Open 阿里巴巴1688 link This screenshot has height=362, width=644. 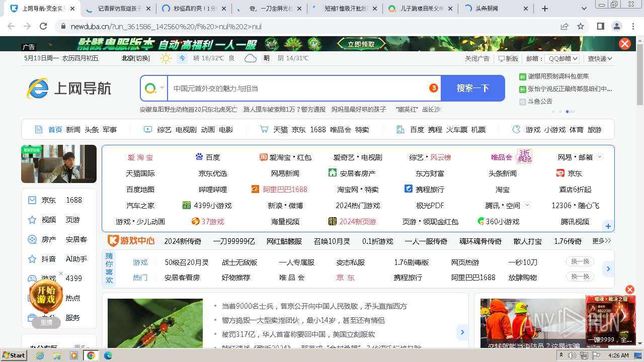coord(279,190)
